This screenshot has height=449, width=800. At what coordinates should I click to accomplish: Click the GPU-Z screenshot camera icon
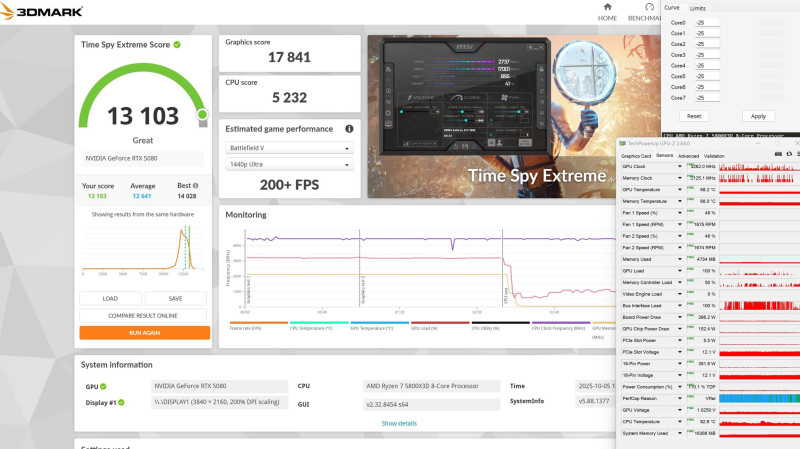(x=778, y=154)
